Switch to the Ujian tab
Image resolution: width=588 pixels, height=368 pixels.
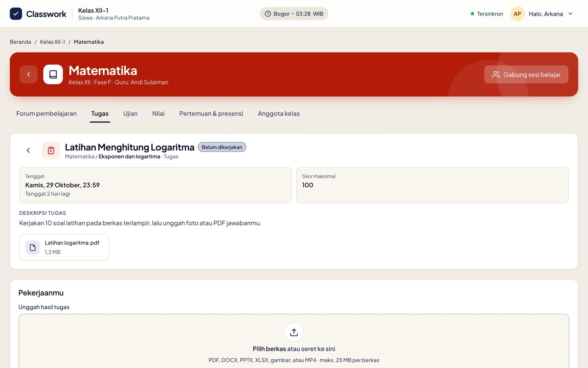coord(130,113)
